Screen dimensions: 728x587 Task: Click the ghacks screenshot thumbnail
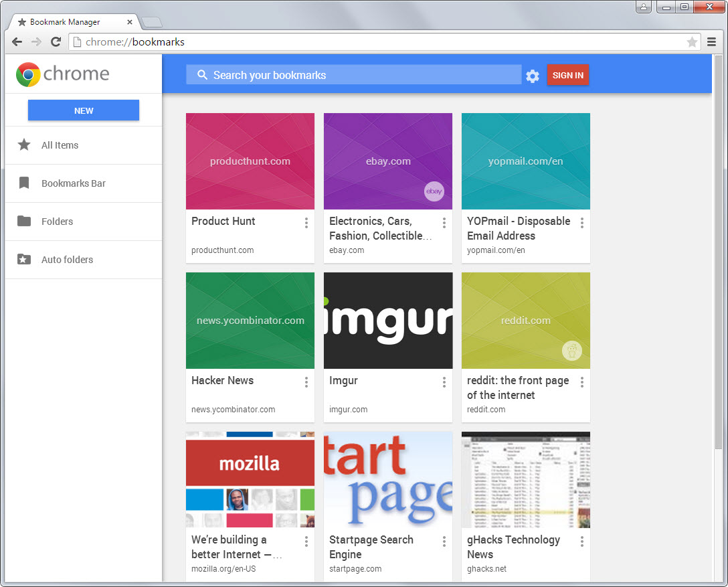click(x=525, y=480)
